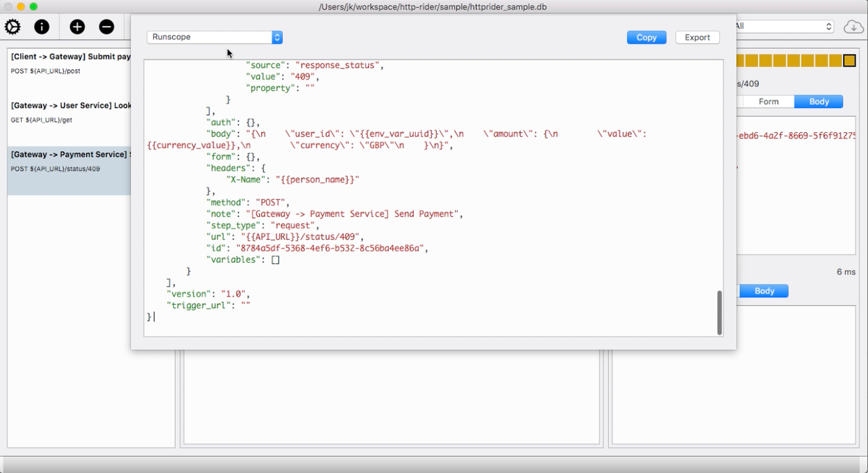Screen dimensions: 868x473
Task: Expand the 'All' filter dropdown
Action: (785, 26)
